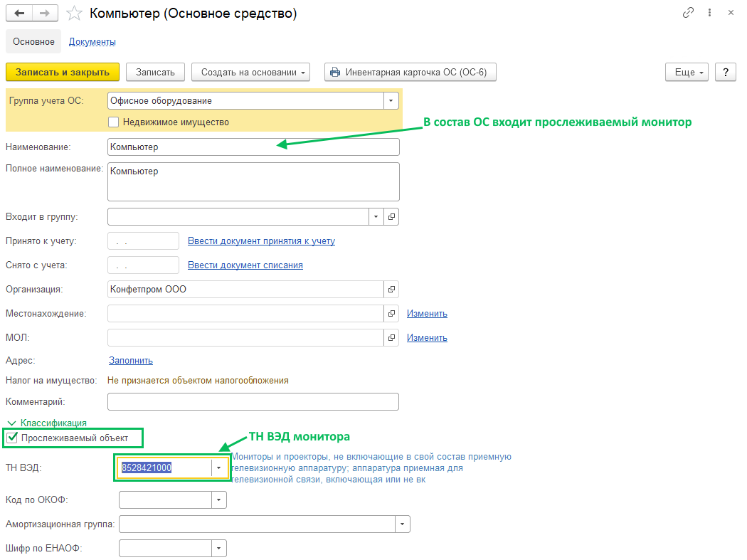Screen dimensions: 747x560
Task: Click the Комментарий input field
Action: point(253,402)
